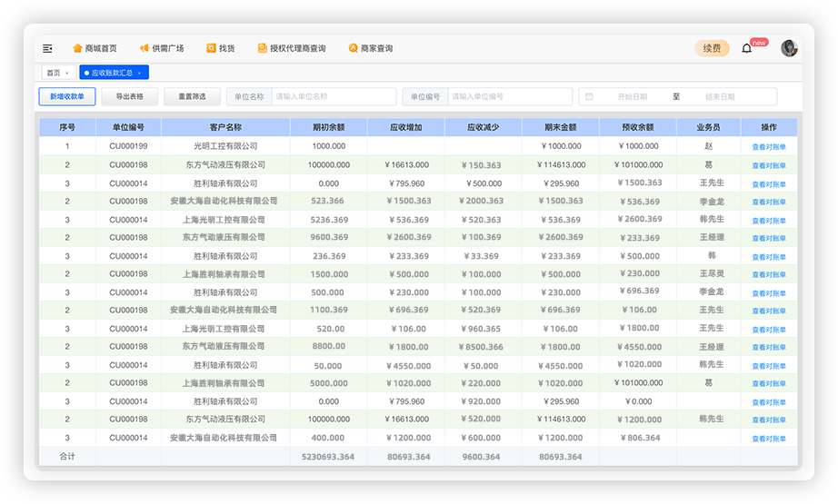Click the 序号 column header

[67, 128]
